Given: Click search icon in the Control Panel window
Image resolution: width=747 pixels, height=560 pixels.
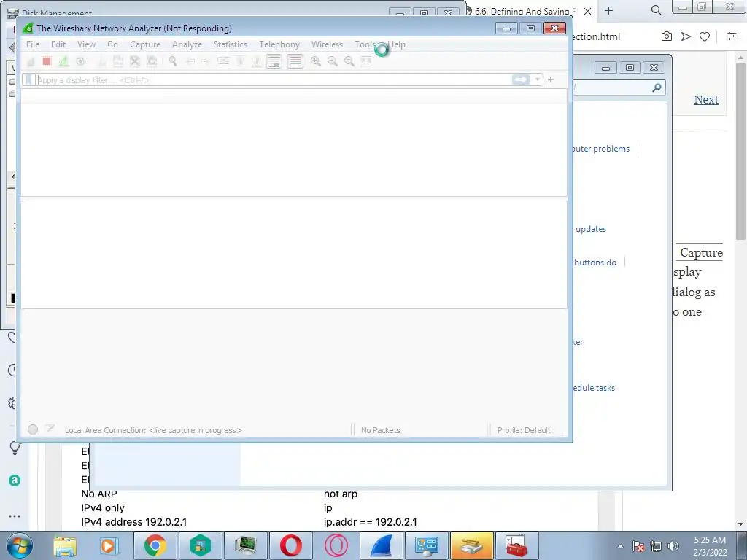Looking at the screenshot, I should 657,87.
